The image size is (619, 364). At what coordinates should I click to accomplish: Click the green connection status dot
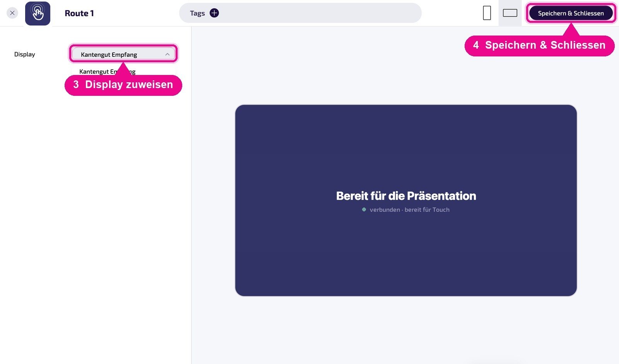coord(364,209)
